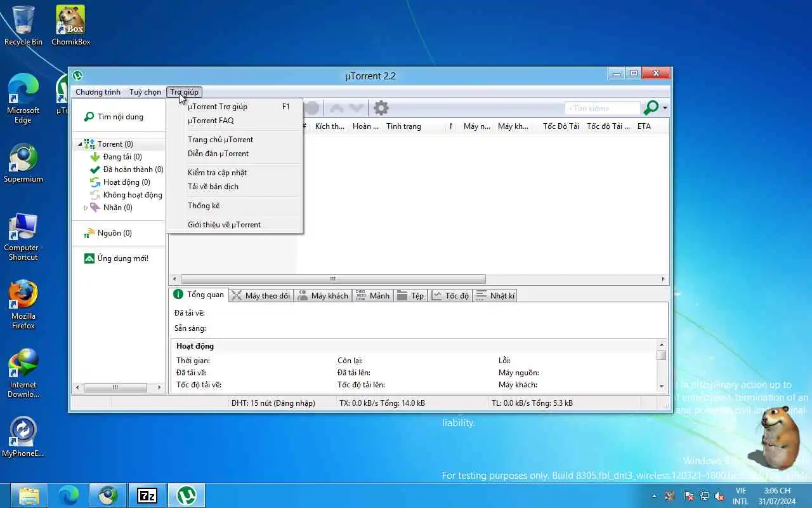Choose Trang chủ µTorrent entry
The height and width of the screenshot is (508, 812).
[x=235, y=140]
